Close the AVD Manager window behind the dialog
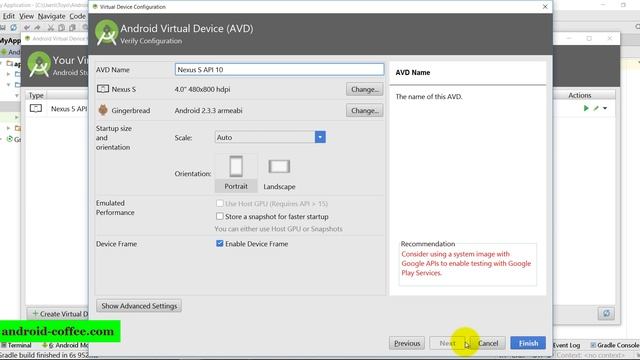 [609, 38]
